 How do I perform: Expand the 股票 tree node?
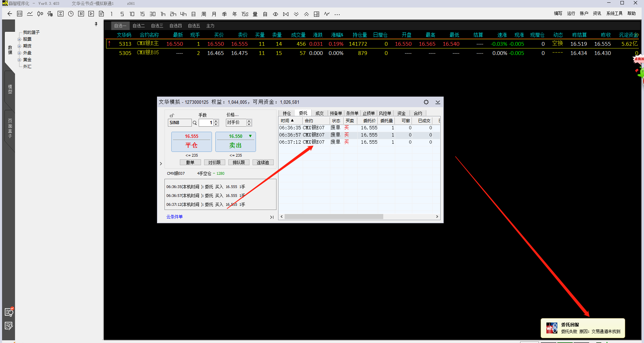point(19,39)
